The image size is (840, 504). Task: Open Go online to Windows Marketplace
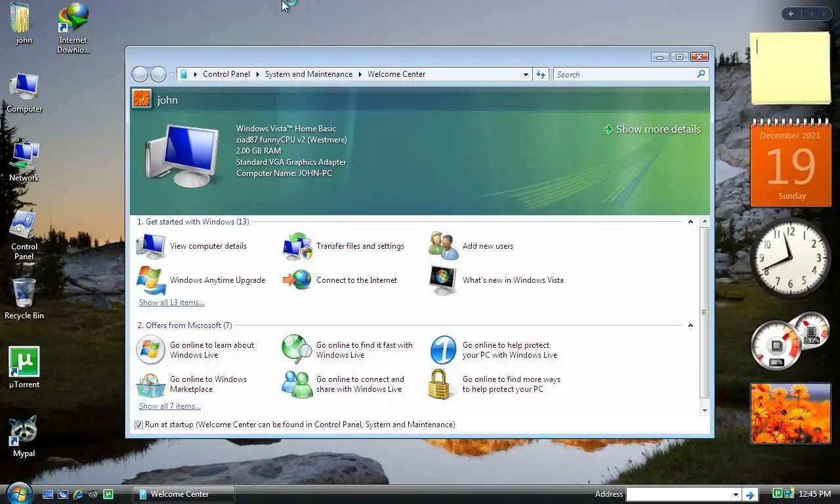point(192,384)
